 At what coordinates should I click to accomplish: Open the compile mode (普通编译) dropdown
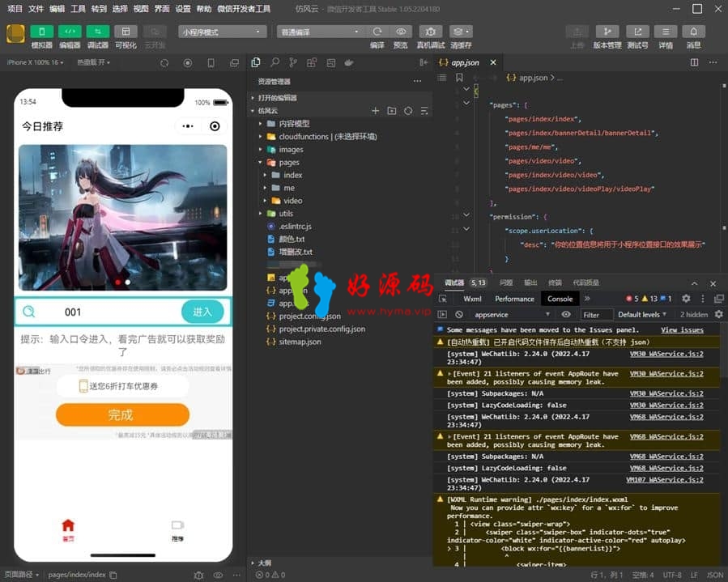(x=319, y=32)
